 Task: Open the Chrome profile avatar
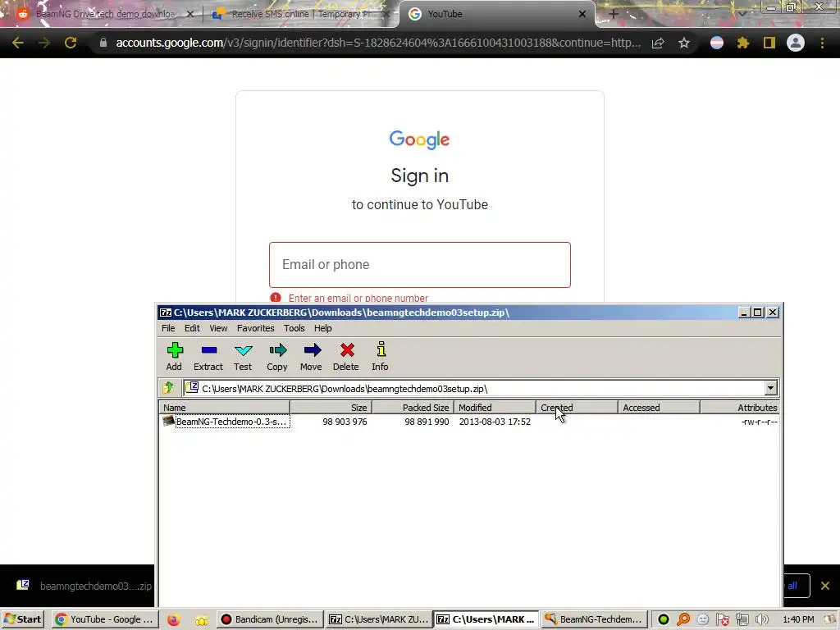point(796,43)
